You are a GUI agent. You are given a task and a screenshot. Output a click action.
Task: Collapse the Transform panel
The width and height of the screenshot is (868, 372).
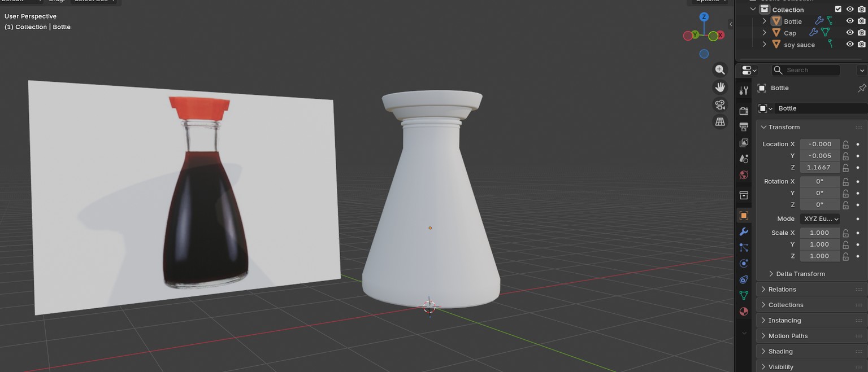(763, 127)
